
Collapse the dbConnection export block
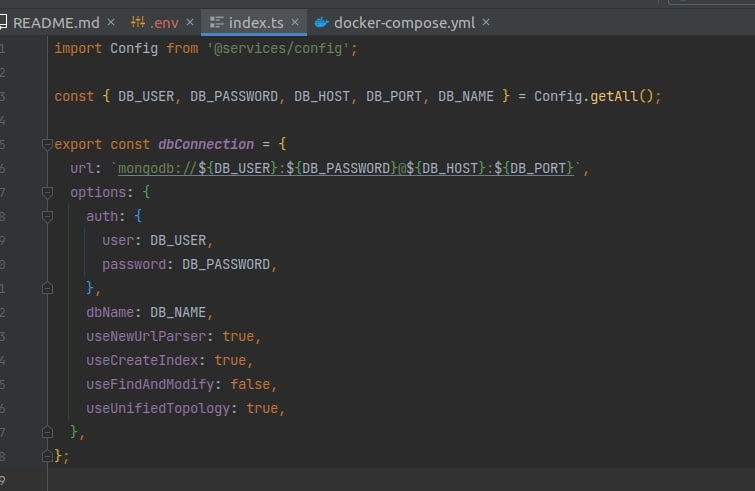(x=47, y=144)
